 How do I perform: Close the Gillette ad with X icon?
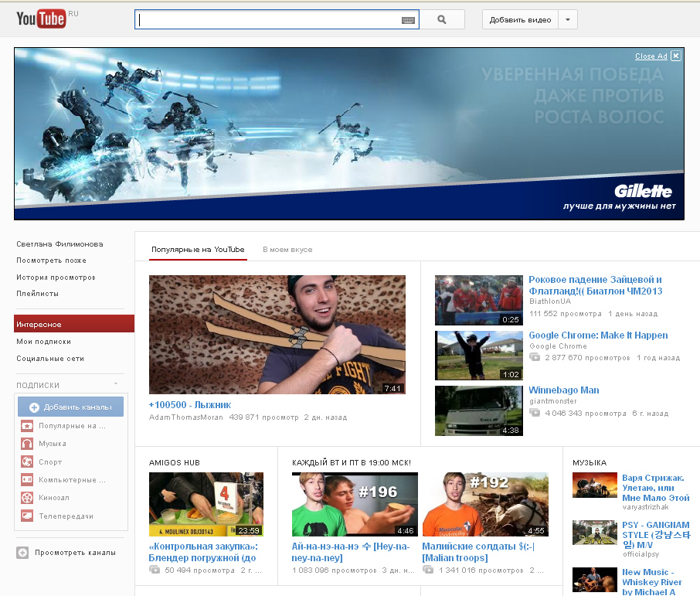(x=676, y=56)
